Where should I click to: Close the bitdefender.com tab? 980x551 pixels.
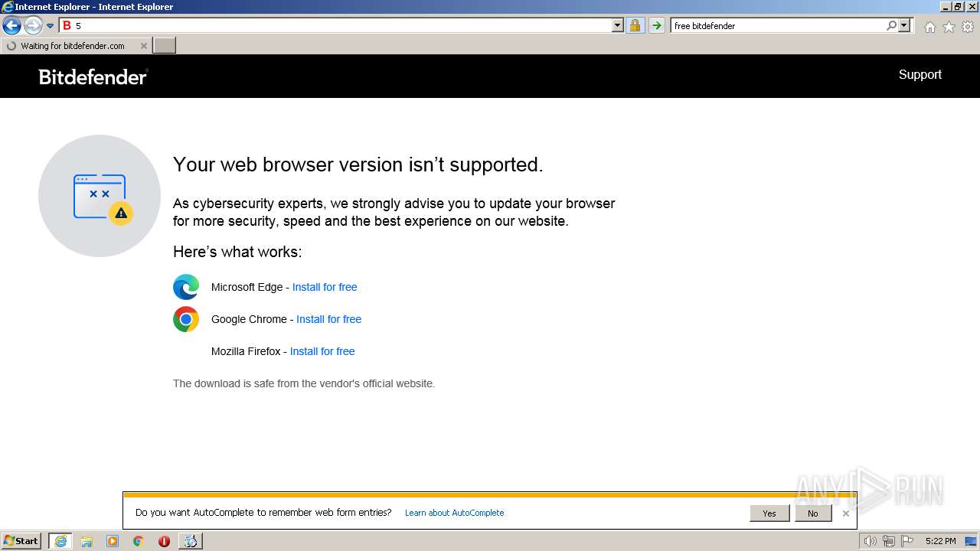click(143, 46)
